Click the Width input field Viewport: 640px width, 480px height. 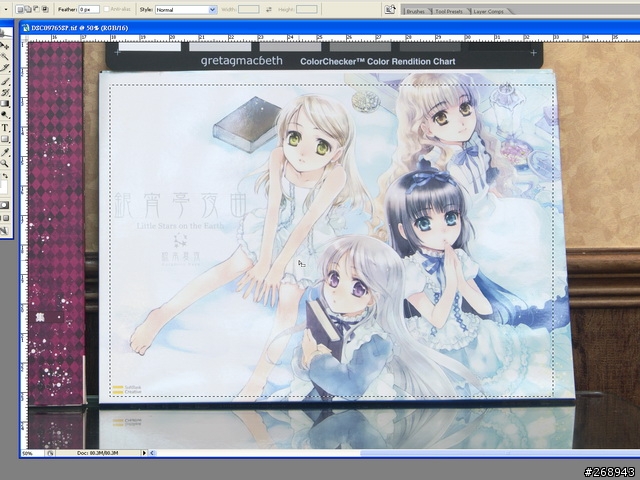(x=249, y=9)
